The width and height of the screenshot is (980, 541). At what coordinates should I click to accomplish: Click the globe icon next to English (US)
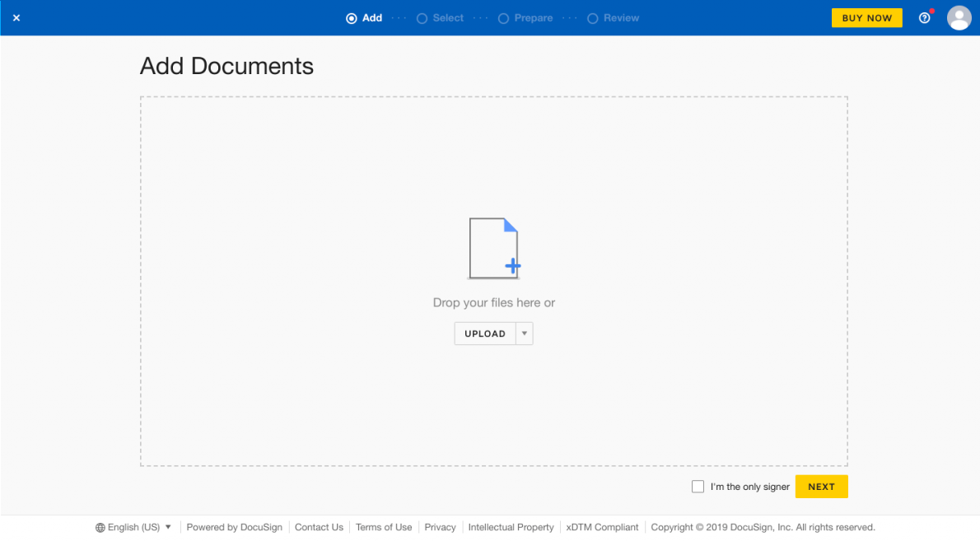[x=99, y=527]
